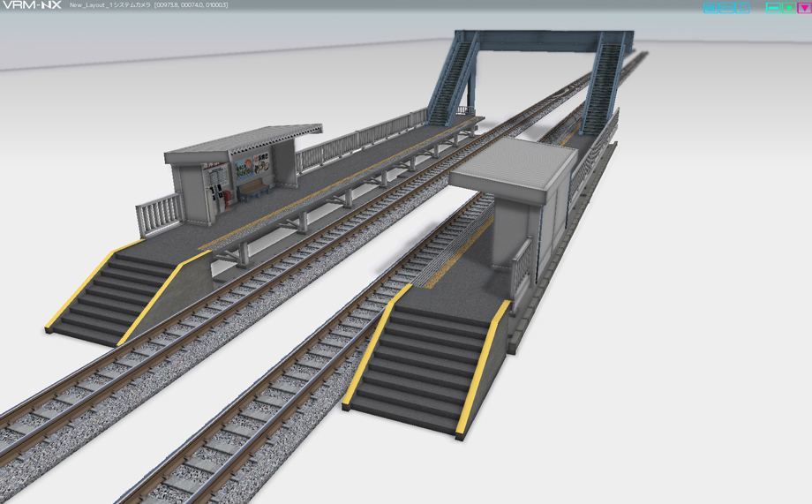Image resolution: width=812 pixels, height=504 pixels.
Task: Click the cyan minimize bar icon
Action: (772, 8)
